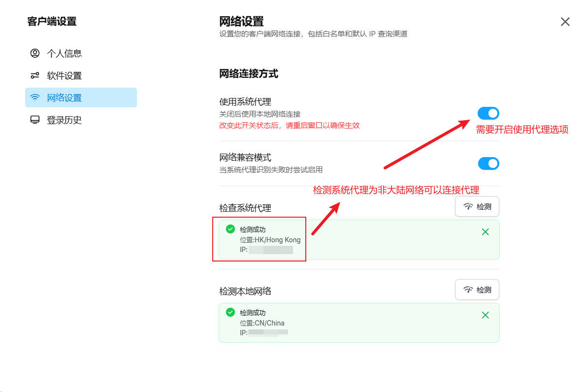The height and width of the screenshot is (392, 584).
Task: Dismiss the 检查系统代理 result with its green X
Action: click(485, 232)
